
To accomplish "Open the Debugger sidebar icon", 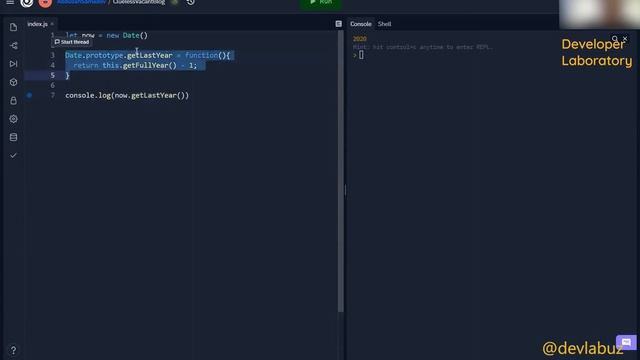I will (x=13, y=64).
